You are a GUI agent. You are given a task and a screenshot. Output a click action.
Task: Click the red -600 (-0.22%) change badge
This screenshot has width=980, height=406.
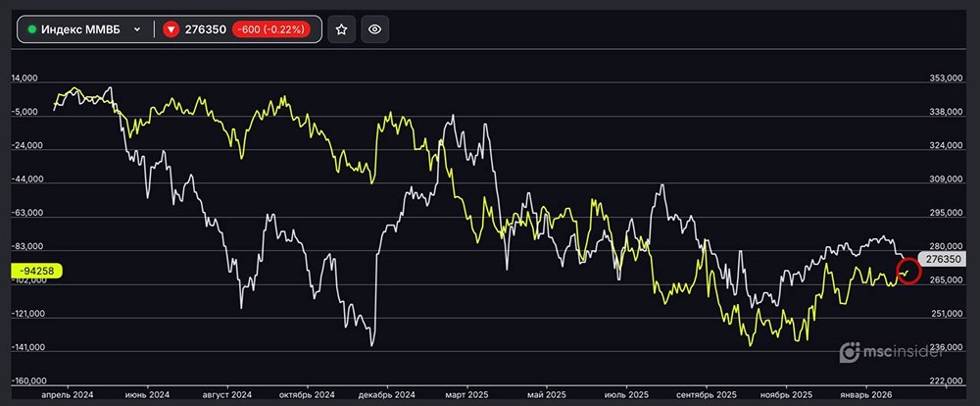pyautogui.click(x=271, y=29)
